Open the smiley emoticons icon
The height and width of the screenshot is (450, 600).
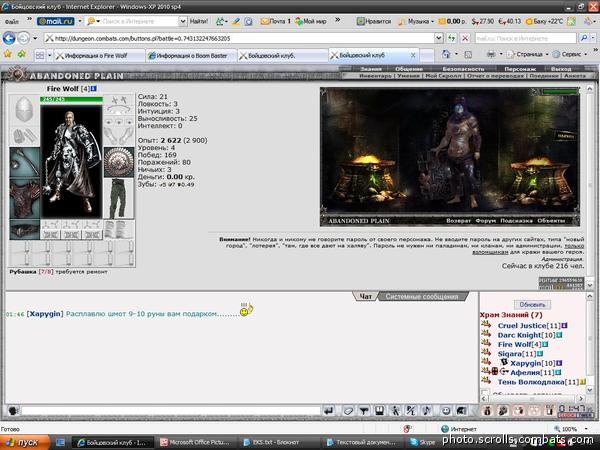[446, 411]
